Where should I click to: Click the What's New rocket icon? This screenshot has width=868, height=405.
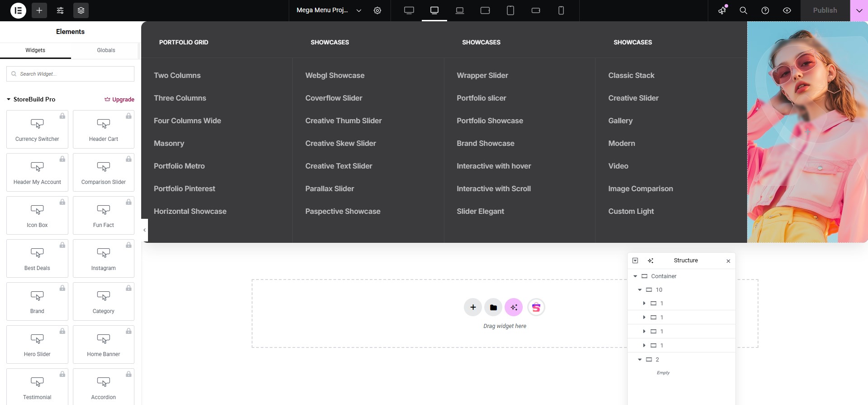[x=722, y=10]
